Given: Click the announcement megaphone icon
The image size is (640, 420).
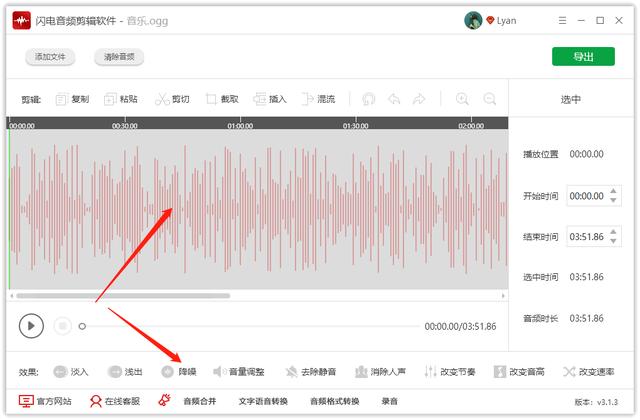Looking at the screenshot, I should click(x=164, y=400).
